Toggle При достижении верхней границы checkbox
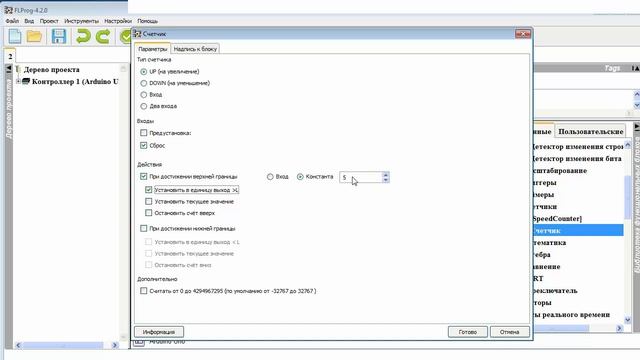Image resolution: width=640 pixels, height=360 pixels. 144,176
